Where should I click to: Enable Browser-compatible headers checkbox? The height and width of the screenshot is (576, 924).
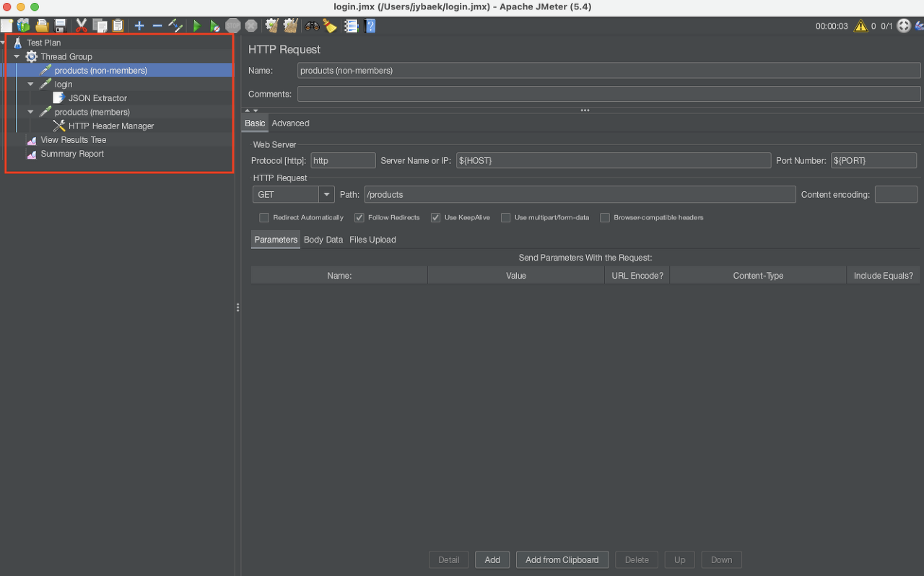(x=605, y=217)
